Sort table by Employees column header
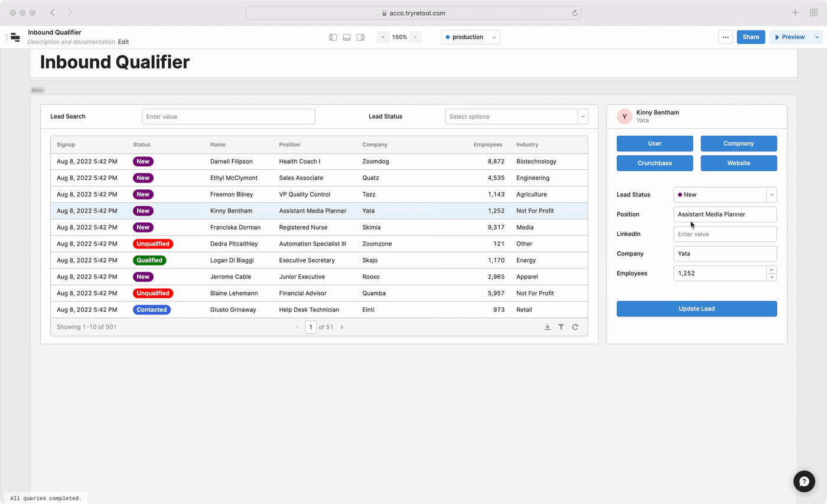The height and width of the screenshot is (504, 827). click(x=487, y=145)
